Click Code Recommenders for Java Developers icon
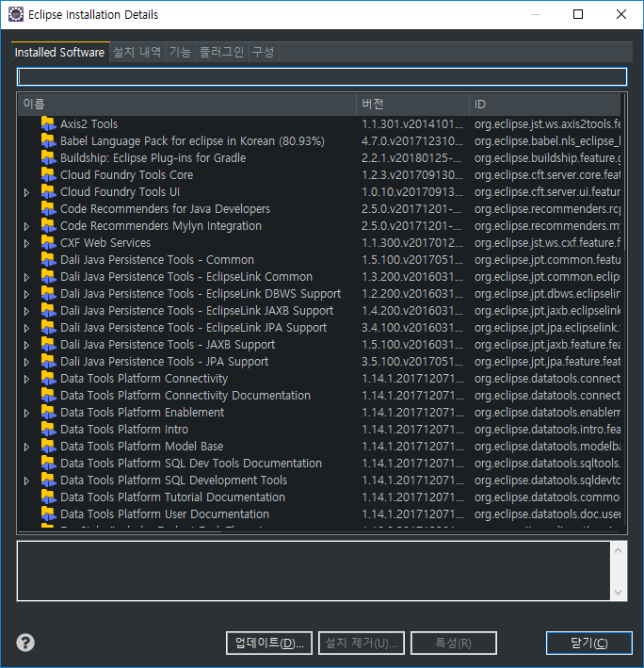This screenshot has width=644, height=668. click(x=49, y=209)
